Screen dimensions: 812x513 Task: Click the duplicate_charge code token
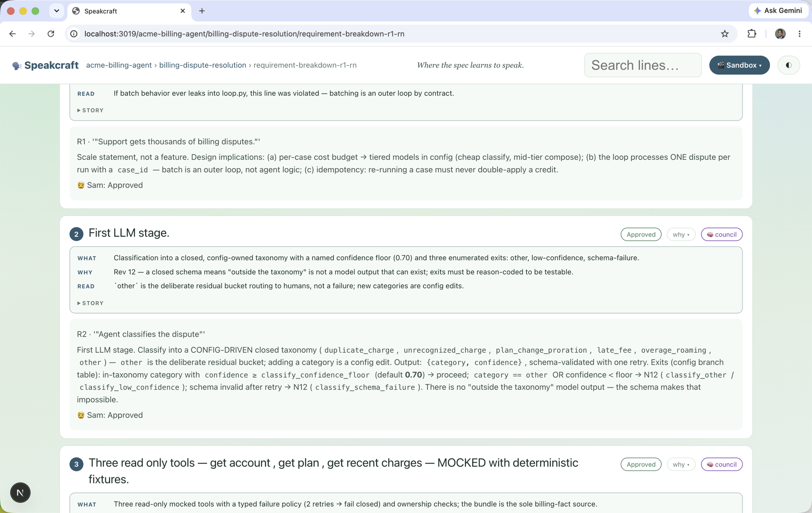pos(359,351)
